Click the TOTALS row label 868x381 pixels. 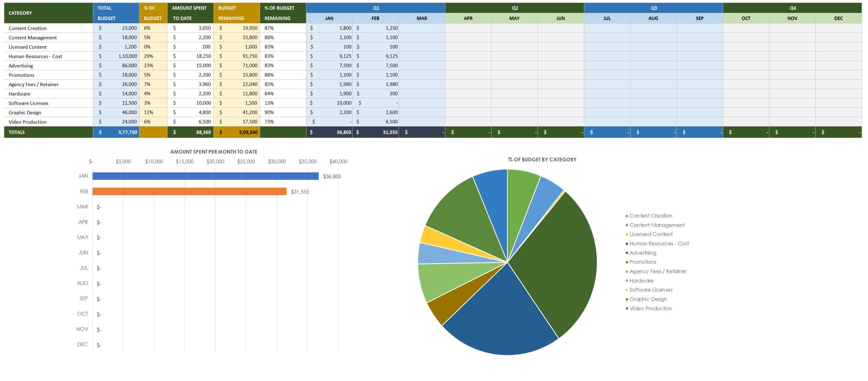[17, 132]
